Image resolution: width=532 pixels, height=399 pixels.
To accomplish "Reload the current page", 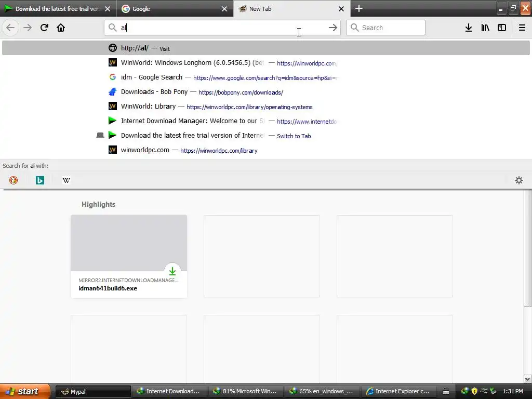I will click(x=44, y=28).
